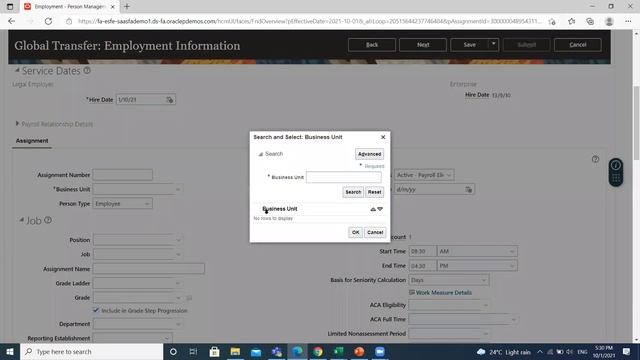Open Windows Start menu

[x=10, y=351]
